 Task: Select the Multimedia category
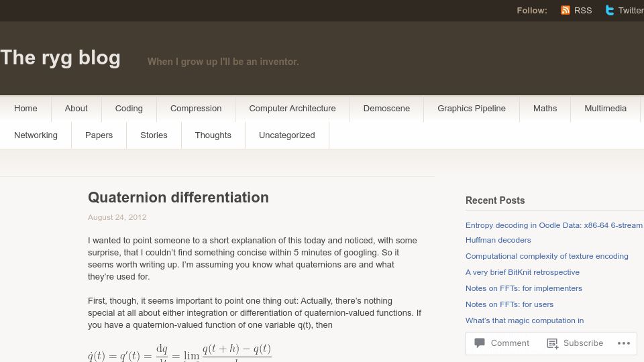tap(605, 109)
